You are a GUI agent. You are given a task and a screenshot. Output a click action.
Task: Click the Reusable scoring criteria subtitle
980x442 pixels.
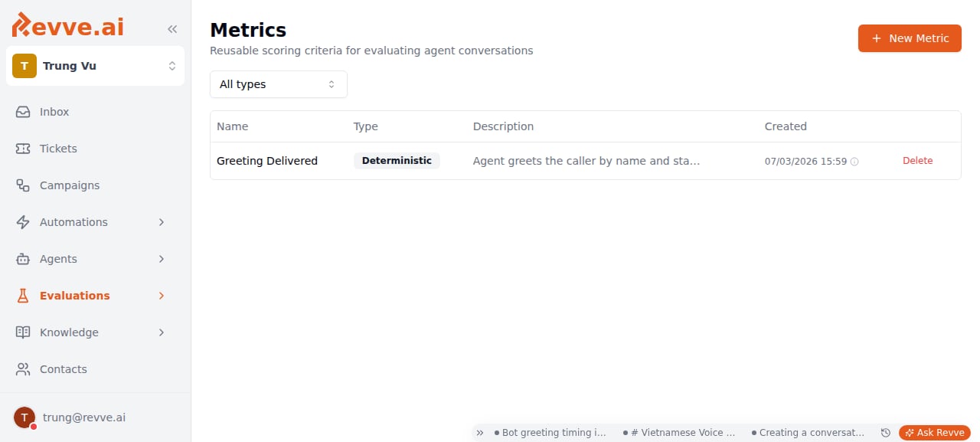(371, 51)
